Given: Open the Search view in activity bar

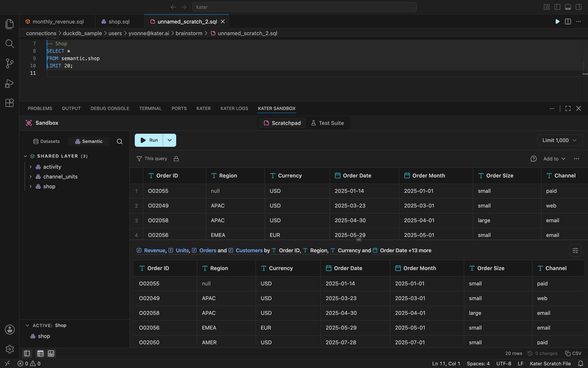Looking at the screenshot, I should tap(10, 44).
